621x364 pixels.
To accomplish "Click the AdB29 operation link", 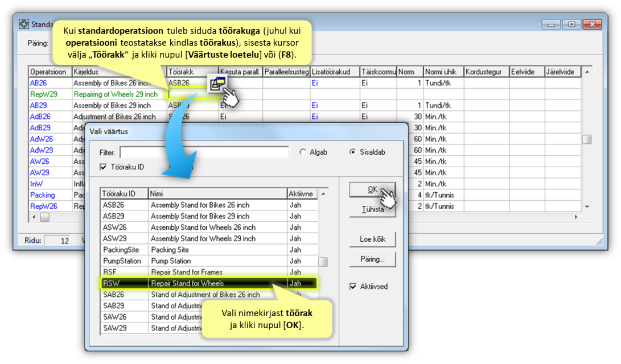I will pyautogui.click(x=40, y=128).
